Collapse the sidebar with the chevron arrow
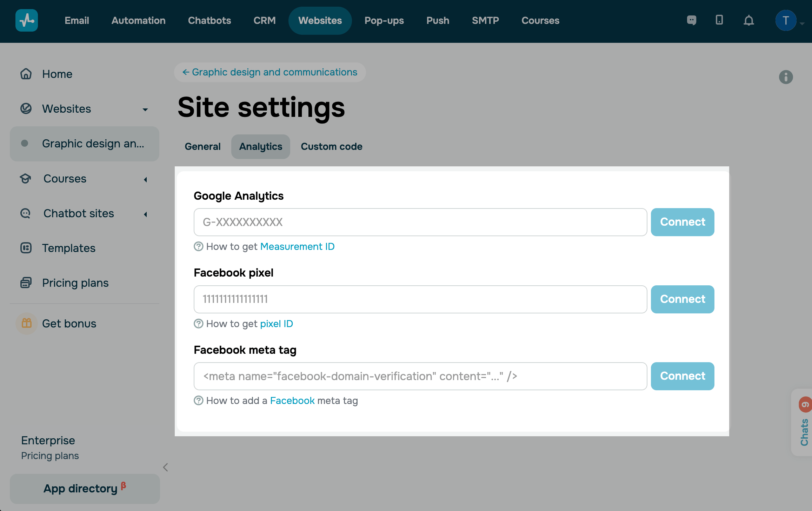 (x=166, y=467)
